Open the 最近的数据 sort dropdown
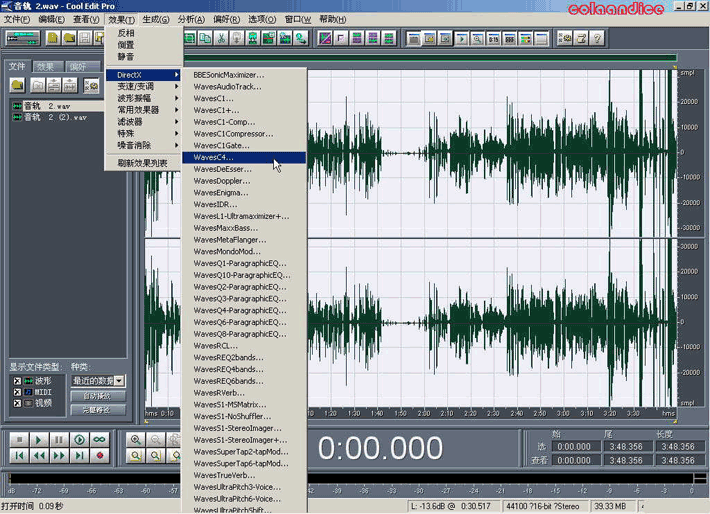 (x=119, y=381)
